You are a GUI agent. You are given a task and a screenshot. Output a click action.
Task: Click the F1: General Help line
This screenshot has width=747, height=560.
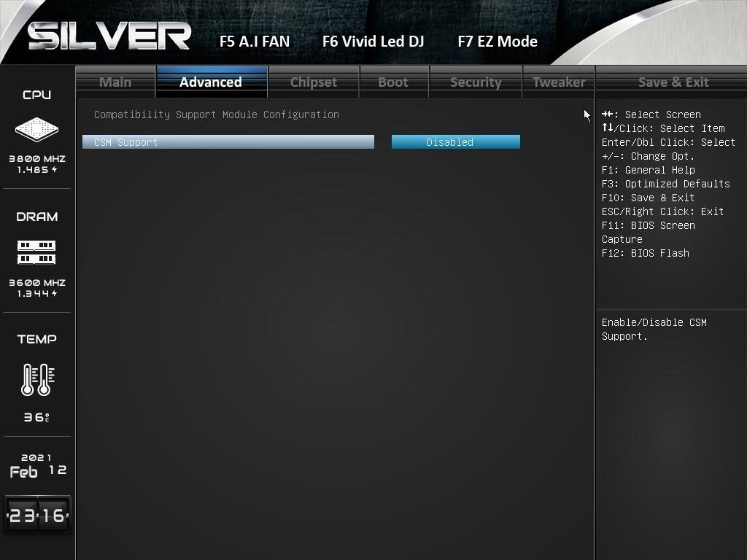648,170
